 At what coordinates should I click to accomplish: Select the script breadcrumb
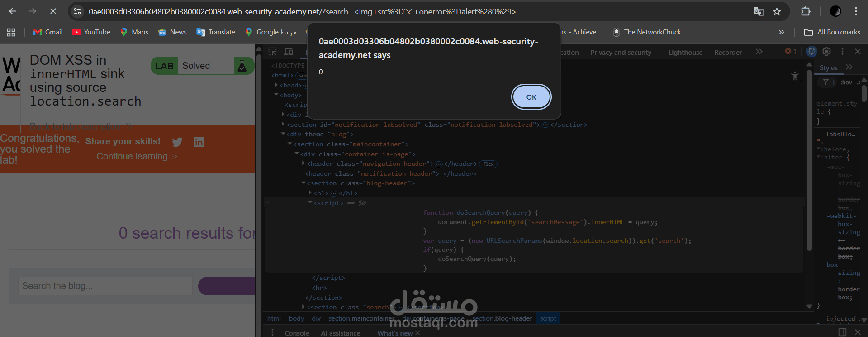coord(548,318)
